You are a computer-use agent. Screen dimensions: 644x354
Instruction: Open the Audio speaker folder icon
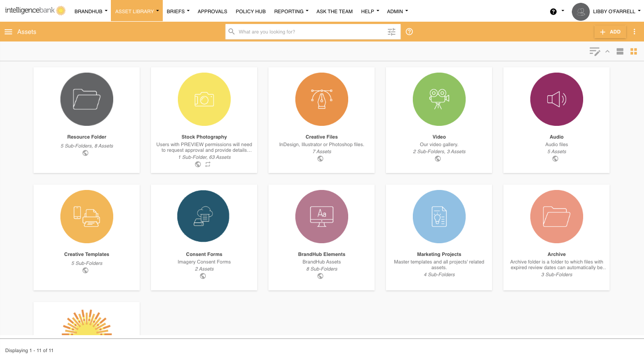click(x=557, y=99)
